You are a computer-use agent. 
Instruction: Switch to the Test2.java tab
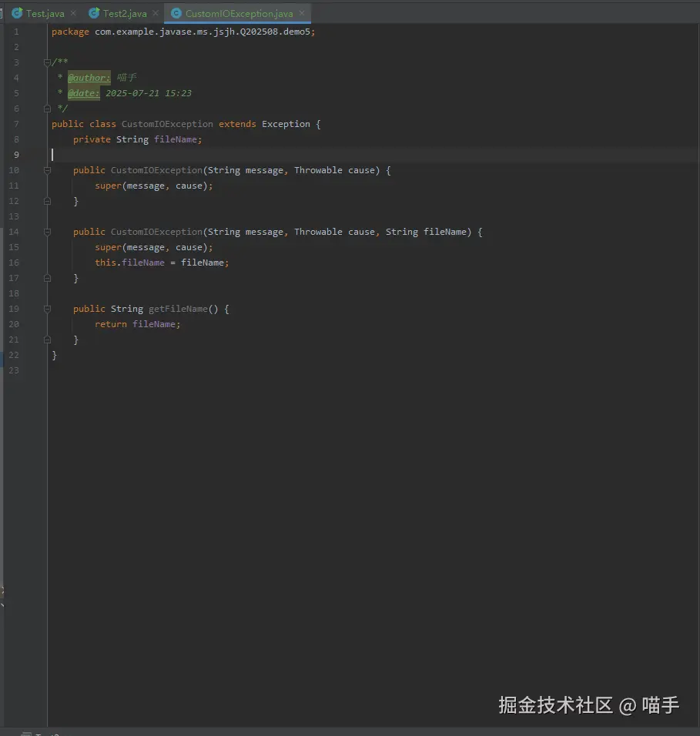pos(125,14)
